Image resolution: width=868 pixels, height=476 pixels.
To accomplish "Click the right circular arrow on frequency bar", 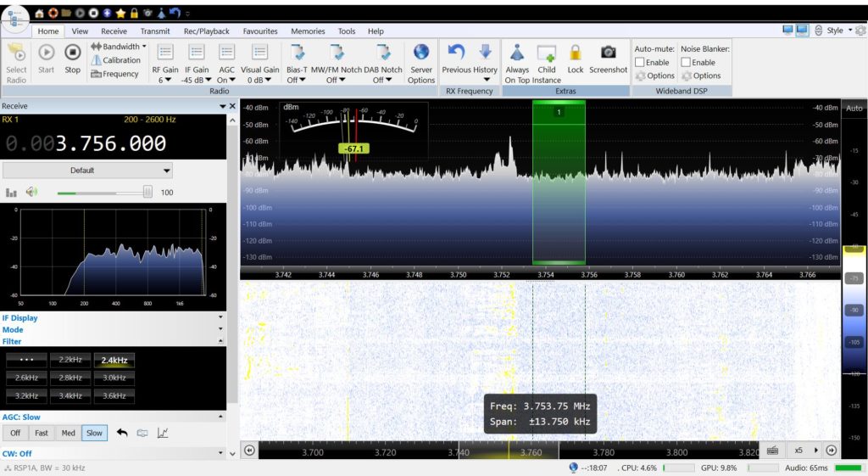I will click(832, 450).
